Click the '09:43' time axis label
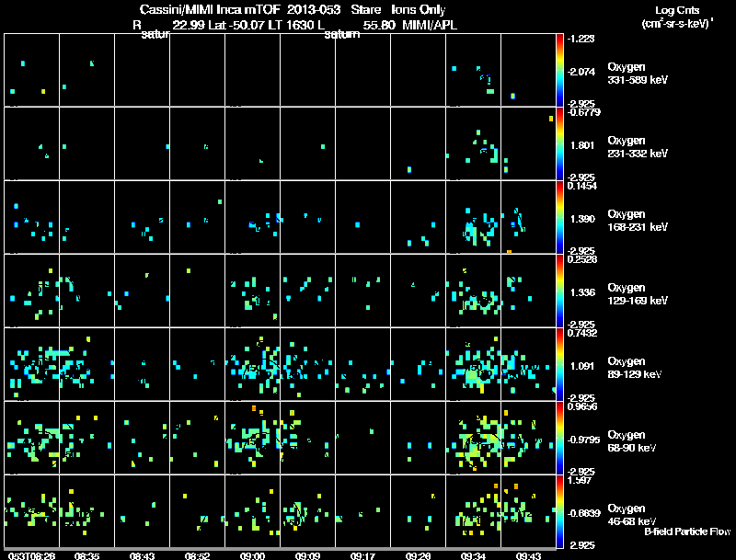Image resolution: width=736 pixels, height=560 pixels. (528, 556)
